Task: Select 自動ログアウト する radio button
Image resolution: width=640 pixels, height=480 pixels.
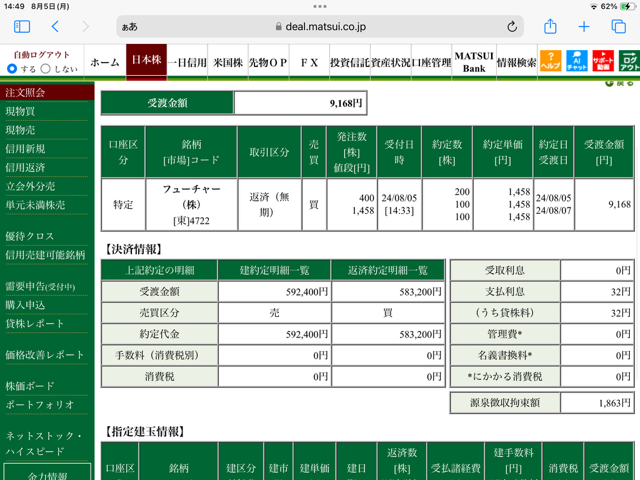Action: tap(12, 69)
